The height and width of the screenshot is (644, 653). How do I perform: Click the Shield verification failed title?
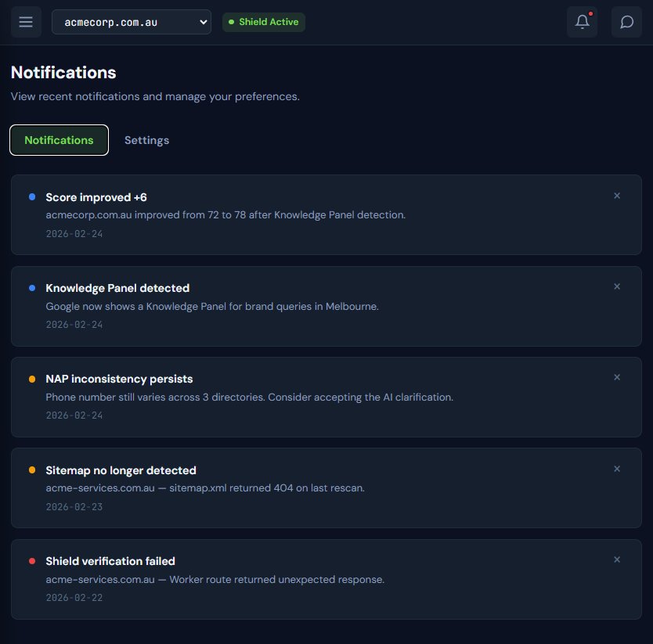110,561
